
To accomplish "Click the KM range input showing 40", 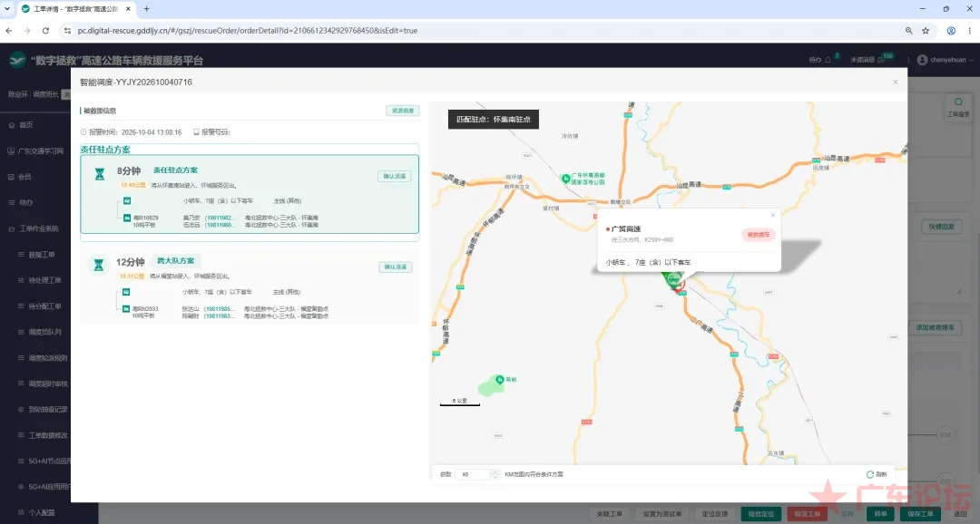I will pyautogui.click(x=473, y=474).
